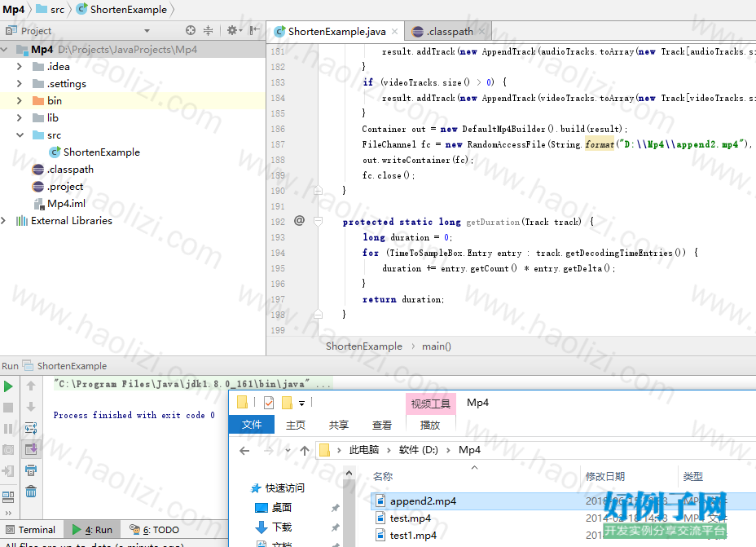
Task: Click Explorer Back arrow button
Action: tap(244, 451)
